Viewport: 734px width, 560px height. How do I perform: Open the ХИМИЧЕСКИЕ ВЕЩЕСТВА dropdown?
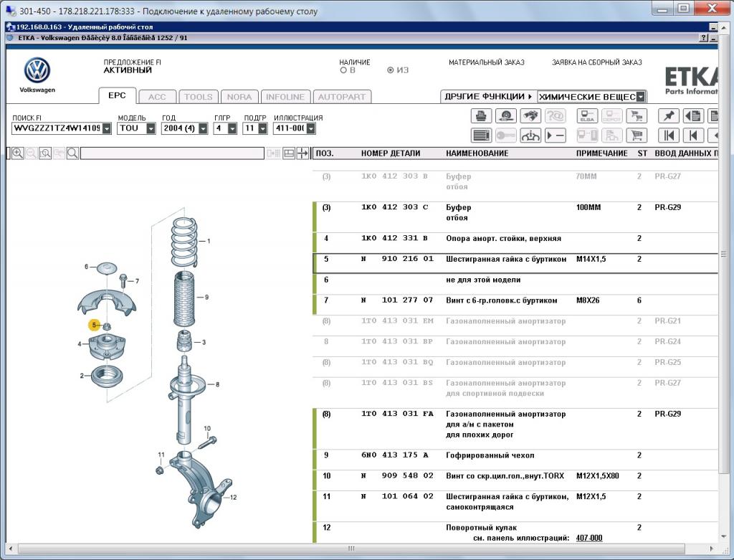[x=641, y=97]
